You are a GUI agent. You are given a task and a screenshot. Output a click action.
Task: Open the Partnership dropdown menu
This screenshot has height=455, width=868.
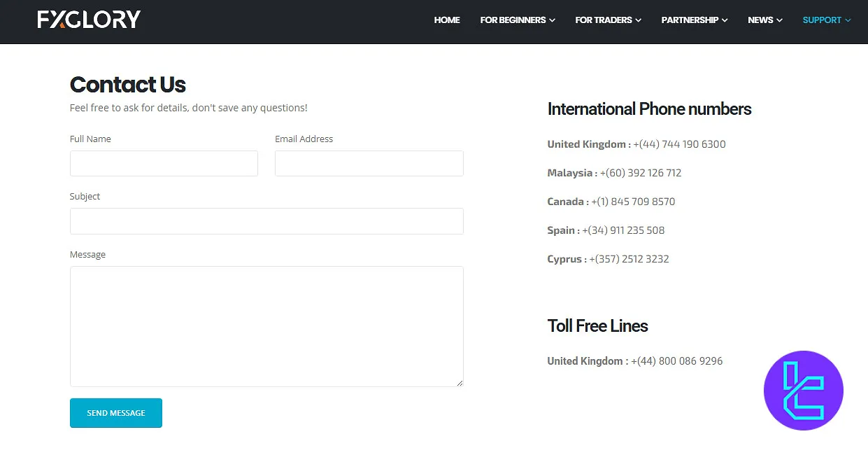point(694,20)
